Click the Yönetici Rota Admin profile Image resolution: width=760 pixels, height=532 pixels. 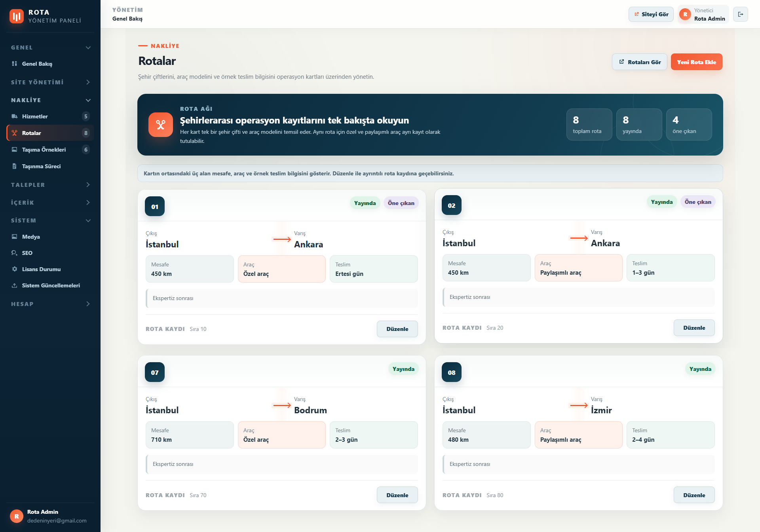click(703, 14)
